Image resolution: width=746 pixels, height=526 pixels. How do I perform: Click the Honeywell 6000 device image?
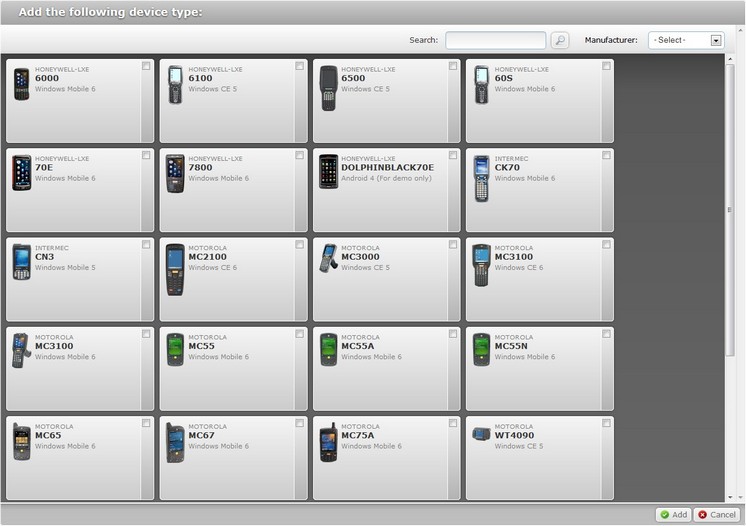[21, 84]
